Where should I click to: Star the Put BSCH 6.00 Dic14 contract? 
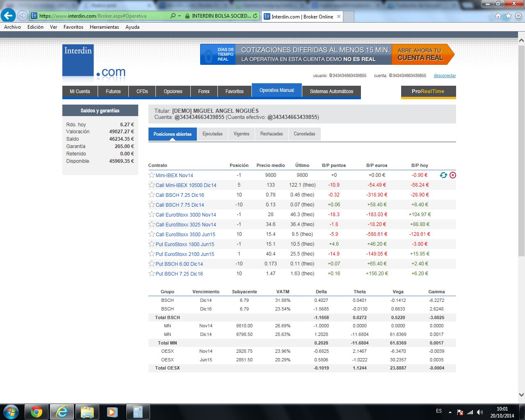click(x=152, y=264)
